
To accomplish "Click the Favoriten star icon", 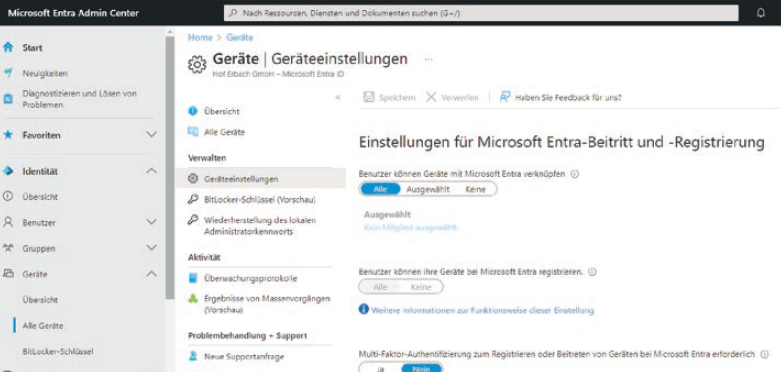I will pyautogui.click(x=7, y=135).
